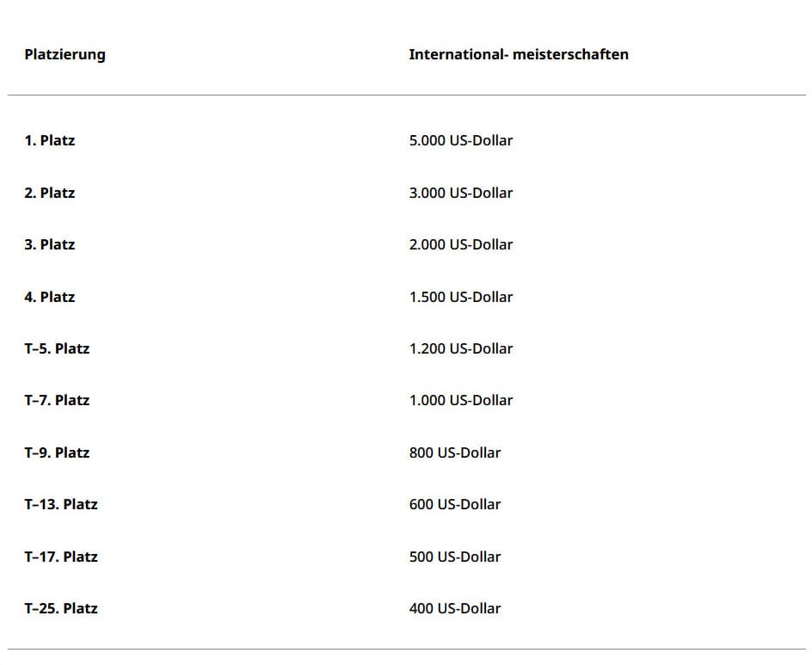Click the 1.200 US-Dollar prize value
The height and width of the screenshot is (665, 812).
[460, 348]
